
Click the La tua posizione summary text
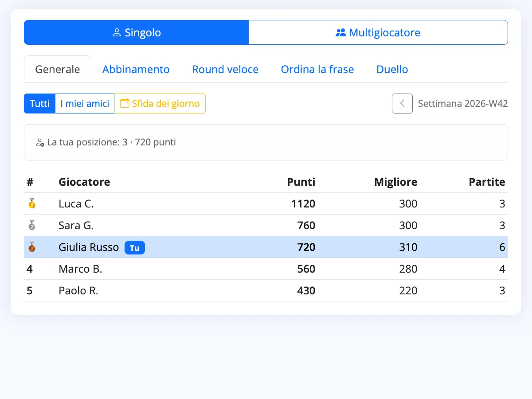111,142
